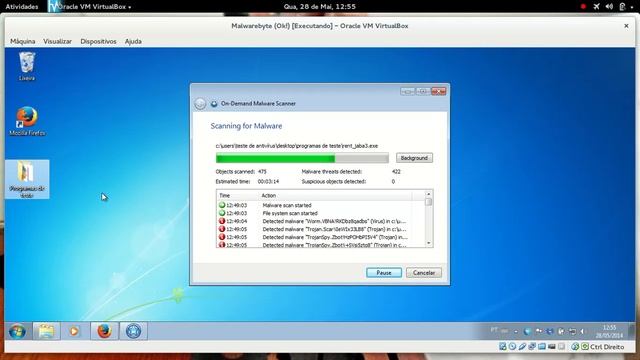Image resolution: width=640 pixels, height=360 pixels.
Task: Launch Windows Media Player from the taskbar
Action: 74,331
